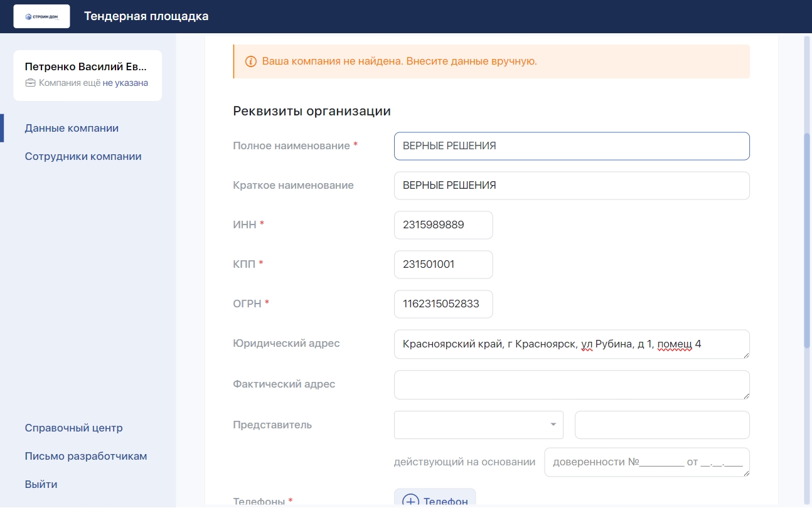Click the vertical page scrollbar
Image resolution: width=812 pixels, height=508 pixels.
[x=807, y=238]
